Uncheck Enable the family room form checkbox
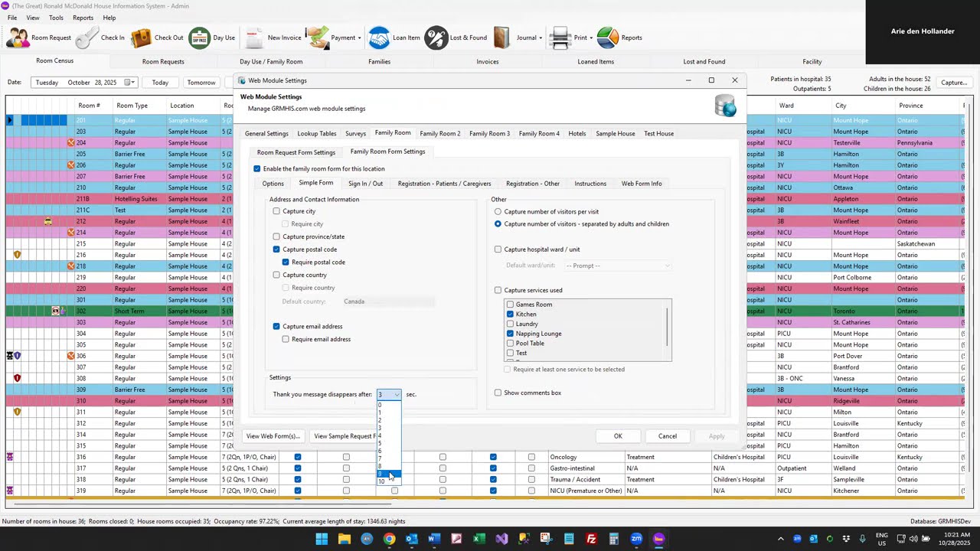Image resolution: width=980 pixels, height=551 pixels. coord(257,168)
